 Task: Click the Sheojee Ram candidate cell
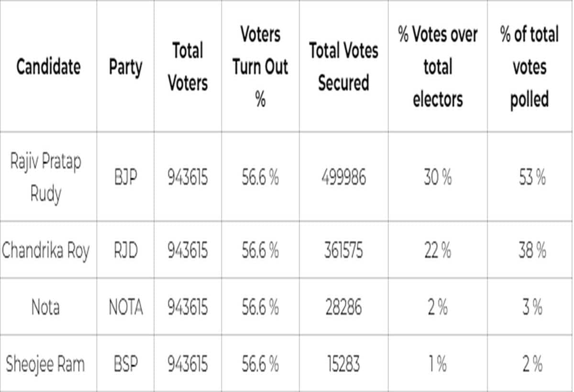46,365
